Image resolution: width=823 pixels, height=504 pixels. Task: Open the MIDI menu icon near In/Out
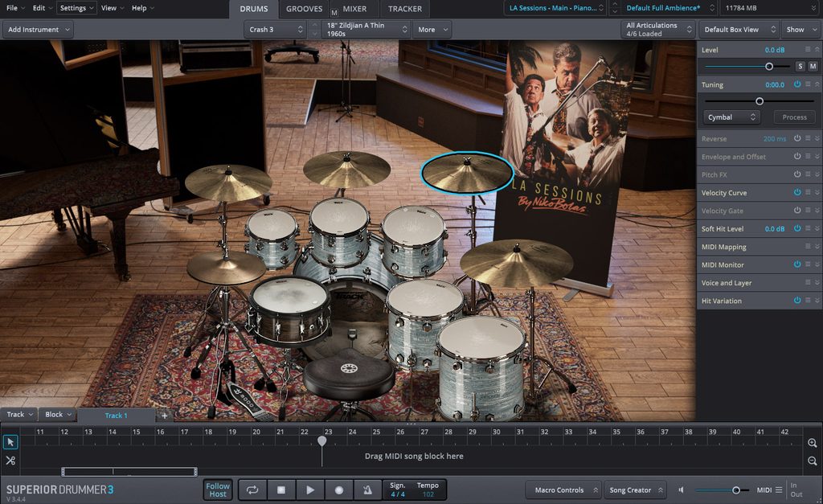tap(779, 490)
